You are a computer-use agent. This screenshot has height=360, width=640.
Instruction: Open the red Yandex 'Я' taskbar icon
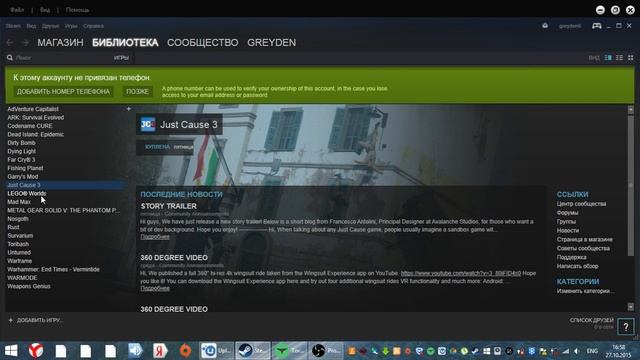tap(160, 351)
